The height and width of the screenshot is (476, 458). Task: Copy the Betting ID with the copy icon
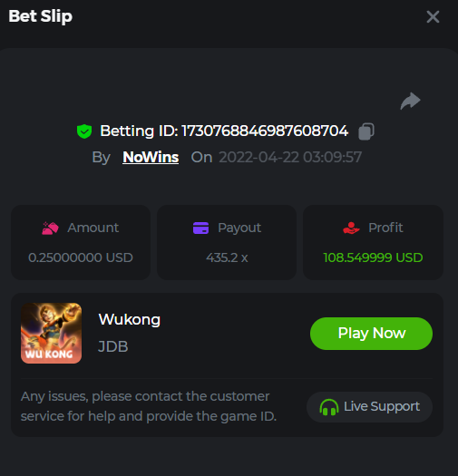coord(366,131)
